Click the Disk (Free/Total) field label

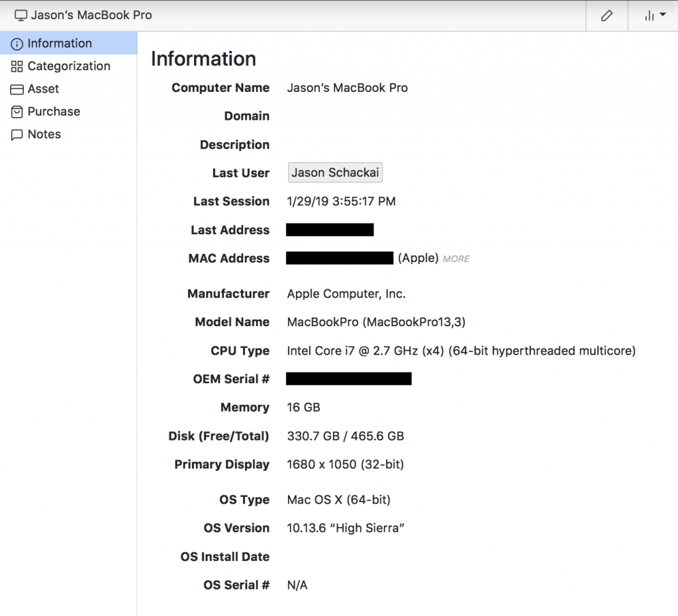point(218,436)
